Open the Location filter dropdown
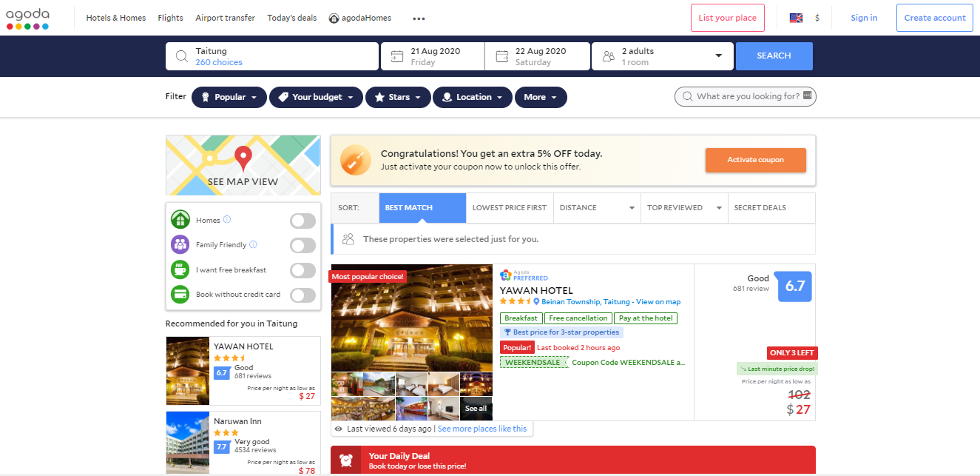The width and height of the screenshot is (980, 476). coord(473,97)
